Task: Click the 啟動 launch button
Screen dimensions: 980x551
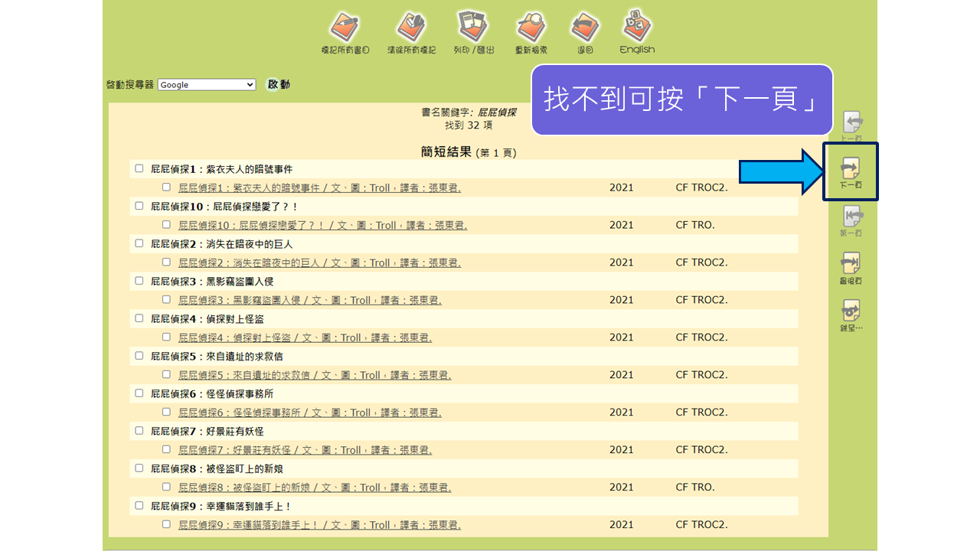Action: (x=279, y=84)
